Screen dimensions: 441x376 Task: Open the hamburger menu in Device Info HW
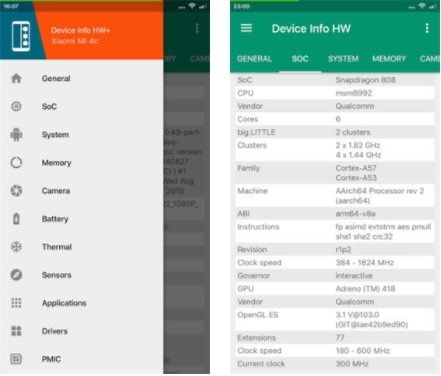click(x=246, y=28)
